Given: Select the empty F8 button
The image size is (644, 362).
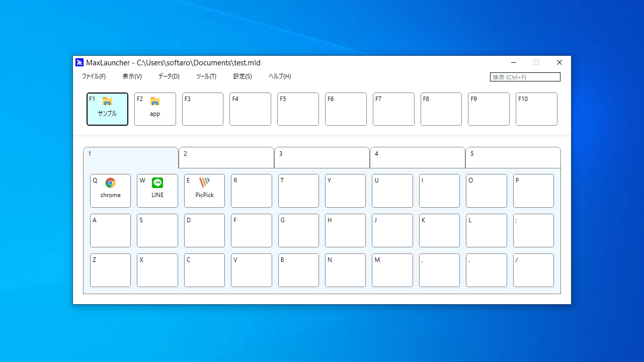Looking at the screenshot, I should point(441,109).
